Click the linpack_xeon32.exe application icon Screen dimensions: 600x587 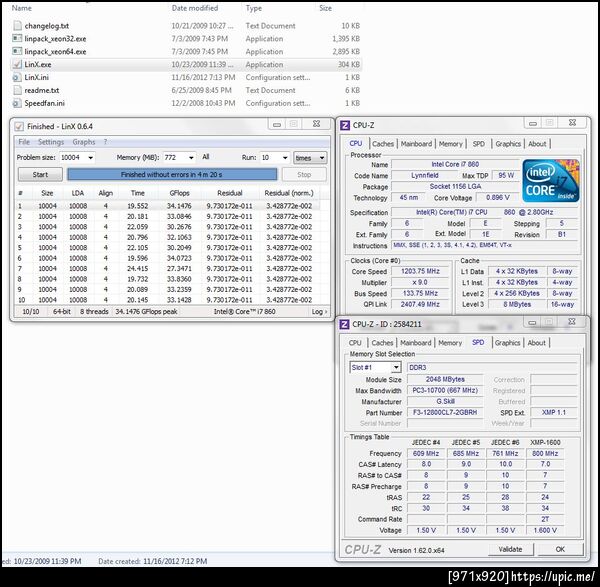click(17, 39)
